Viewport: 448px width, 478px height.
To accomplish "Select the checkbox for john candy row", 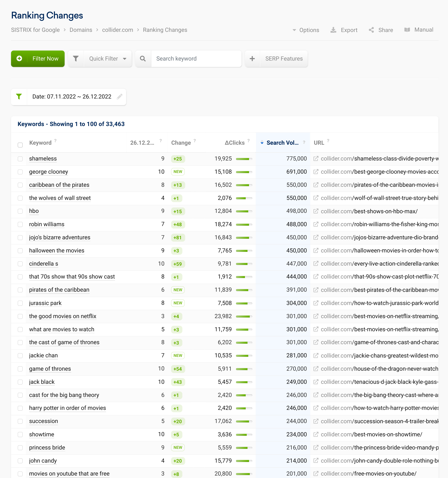I will pos(20,461).
